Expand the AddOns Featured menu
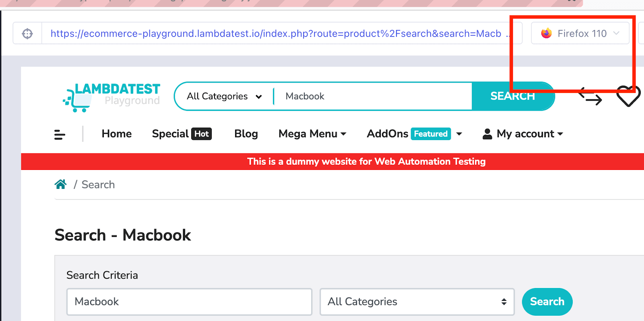Image resolution: width=644 pixels, height=321 pixels. (414, 134)
